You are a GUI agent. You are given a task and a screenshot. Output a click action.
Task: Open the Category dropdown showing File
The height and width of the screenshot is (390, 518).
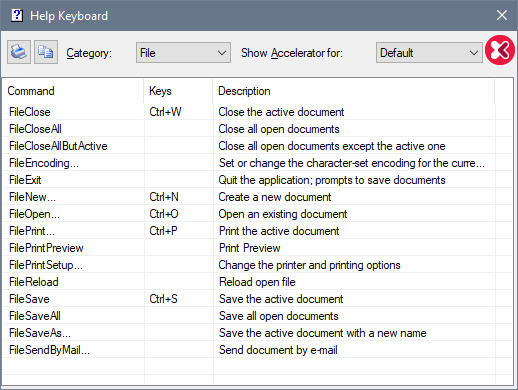pos(183,52)
